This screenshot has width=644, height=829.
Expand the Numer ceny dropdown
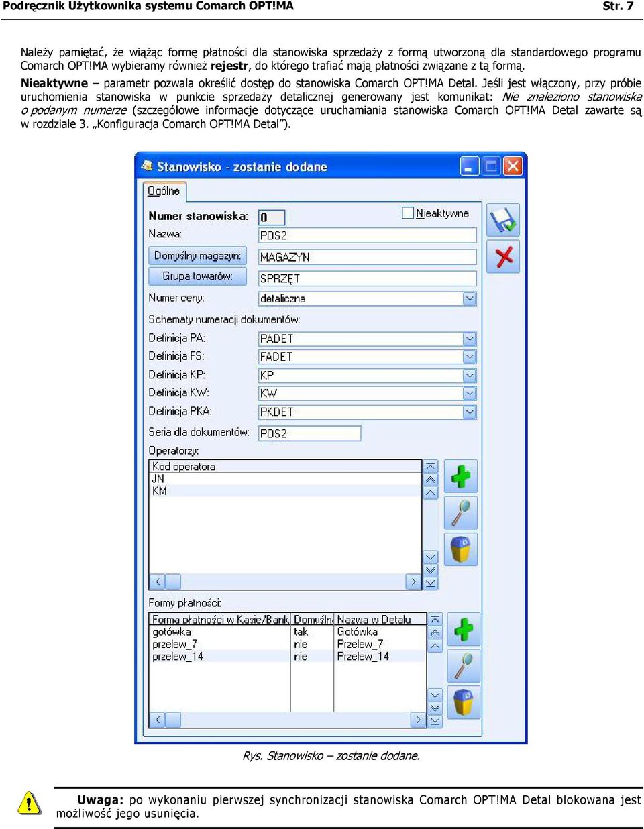point(470,298)
